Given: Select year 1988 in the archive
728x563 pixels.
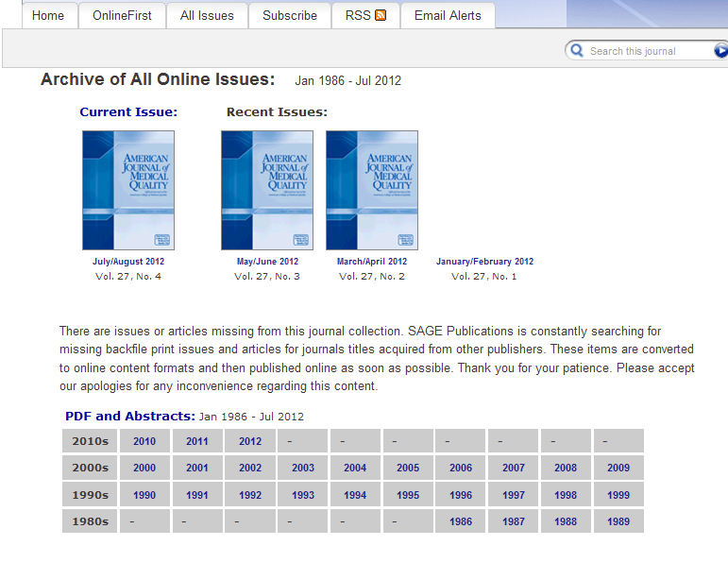Looking at the screenshot, I should click(x=566, y=521).
